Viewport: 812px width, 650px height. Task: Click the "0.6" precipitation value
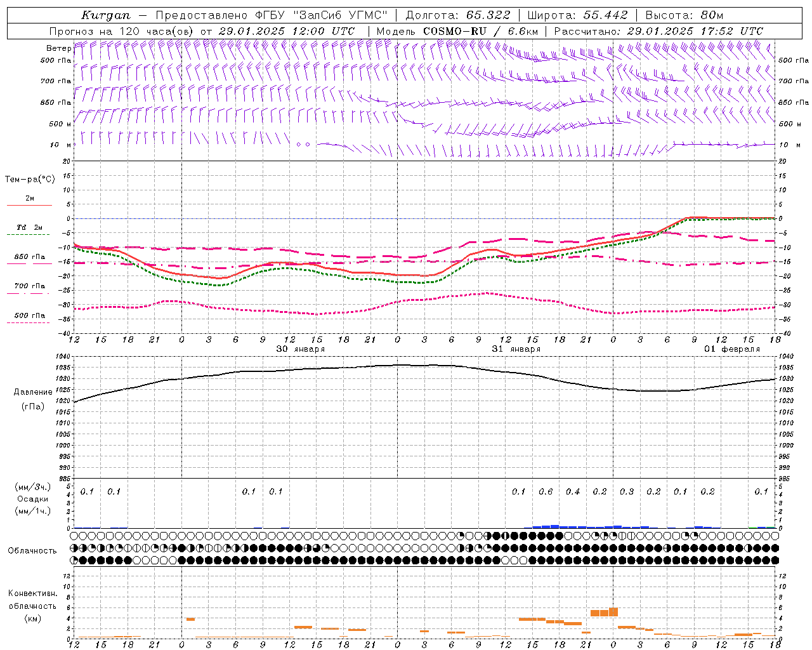546,491
